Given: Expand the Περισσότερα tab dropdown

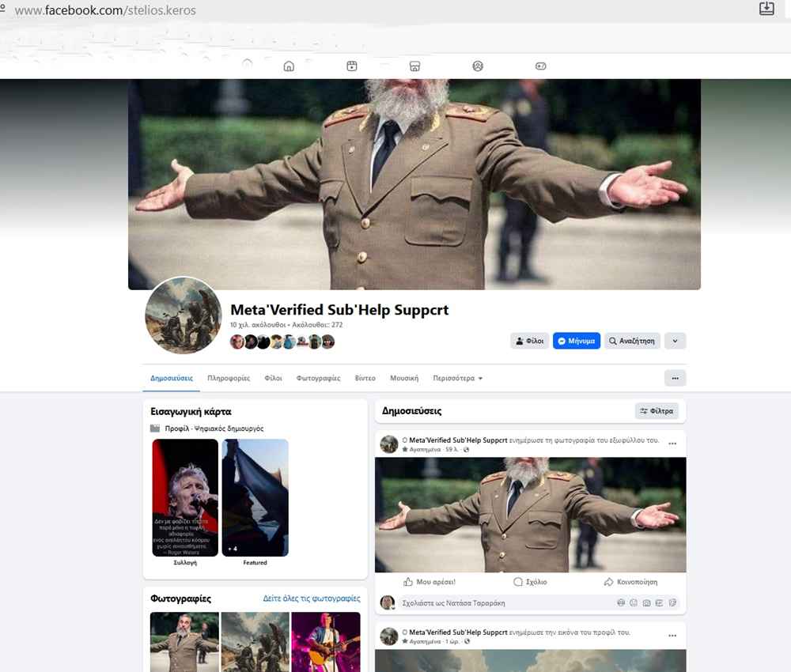Looking at the screenshot, I should (x=457, y=379).
